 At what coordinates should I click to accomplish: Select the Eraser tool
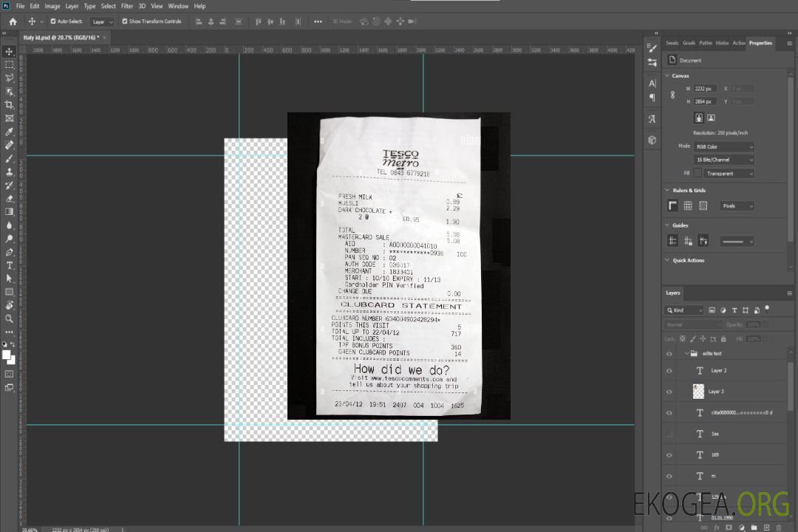click(9, 199)
